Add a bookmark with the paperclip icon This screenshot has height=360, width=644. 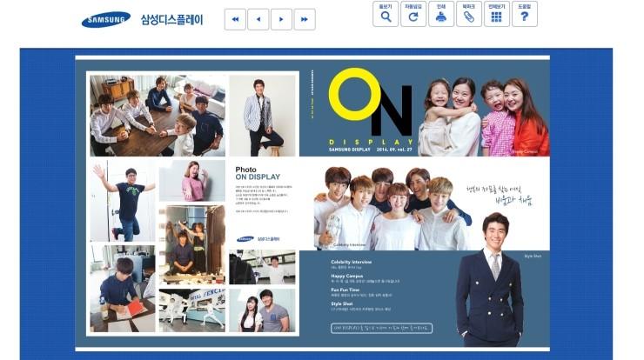pyautogui.click(x=468, y=14)
